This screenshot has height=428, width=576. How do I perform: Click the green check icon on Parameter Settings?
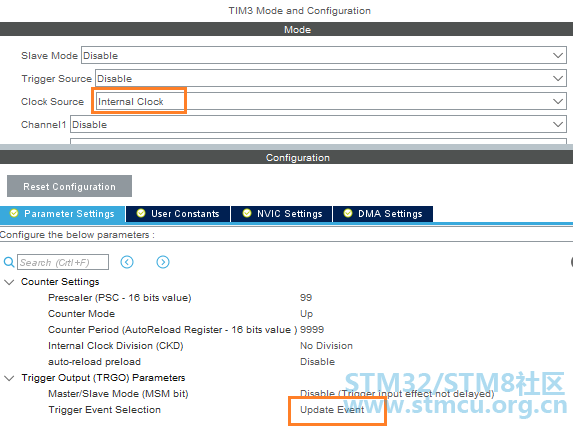click(14, 213)
